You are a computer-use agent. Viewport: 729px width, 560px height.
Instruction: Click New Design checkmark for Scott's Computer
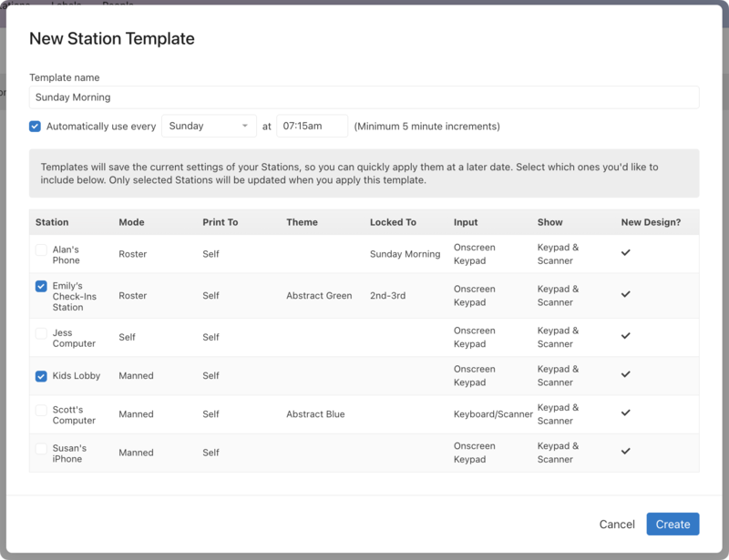626,413
